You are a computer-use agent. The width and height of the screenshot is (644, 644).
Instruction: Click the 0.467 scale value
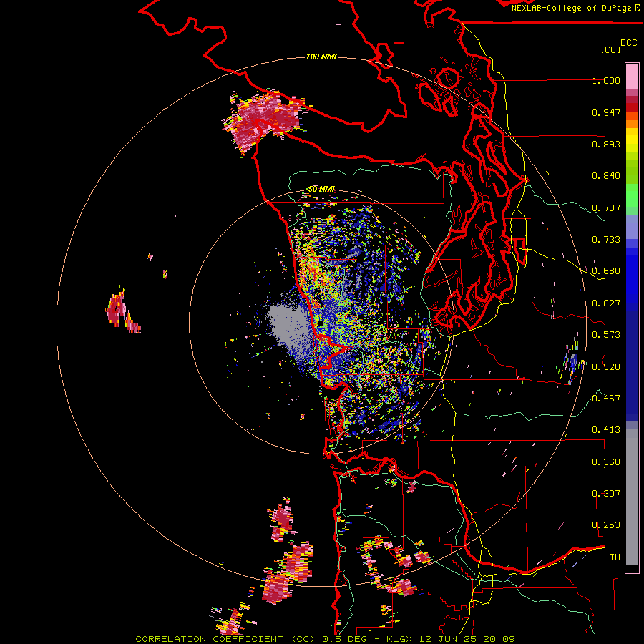click(606, 399)
